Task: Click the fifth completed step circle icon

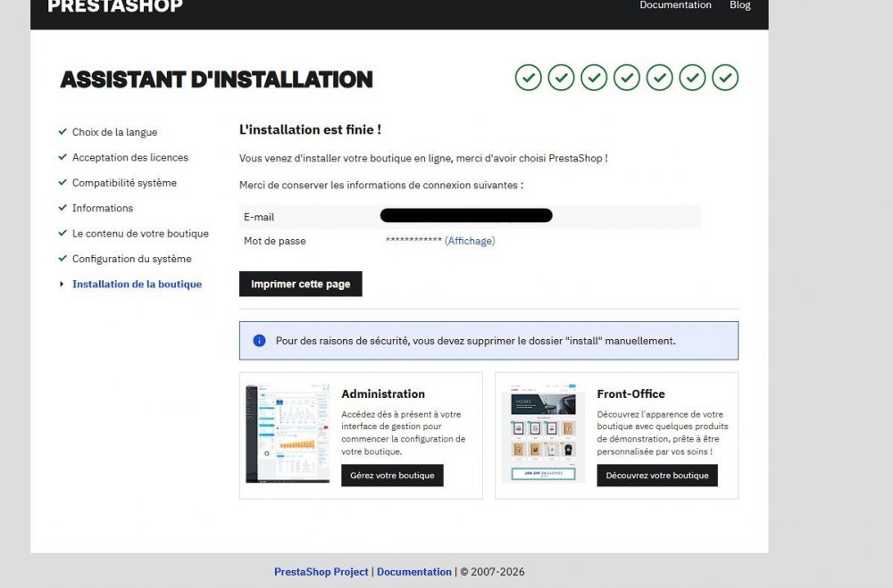Action: [x=660, y=78]
